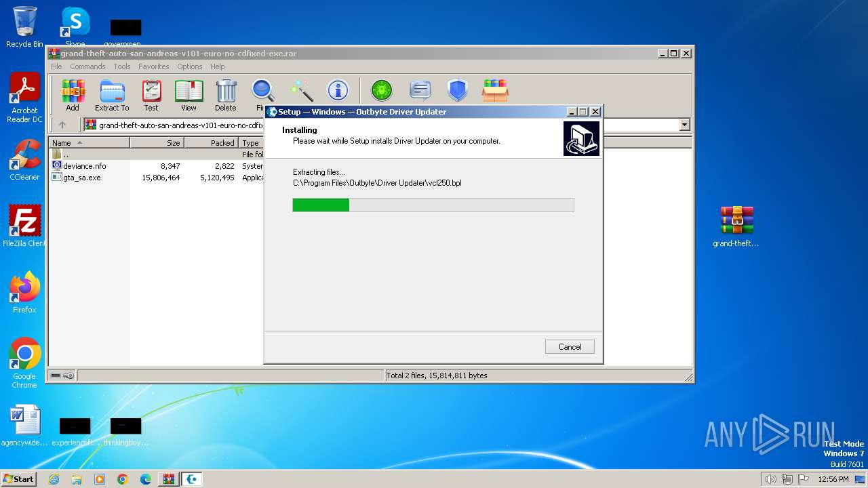This screenshot has height=488, width=868.
Task: Sort file list by Packed column
Action: click(x=211, y=143)
